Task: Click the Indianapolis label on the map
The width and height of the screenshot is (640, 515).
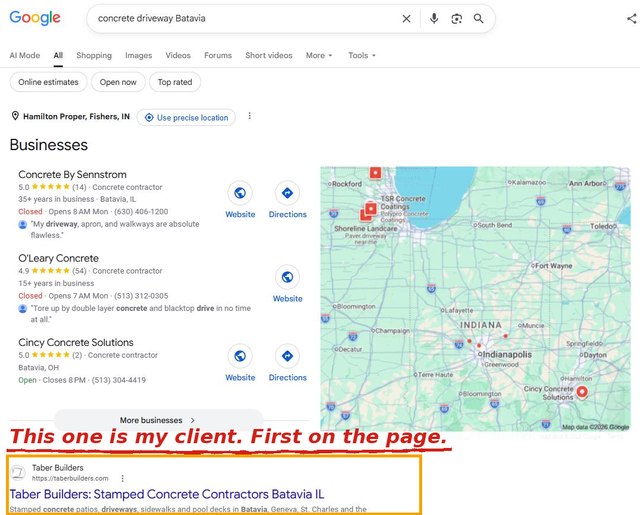Action: point(507,355)
